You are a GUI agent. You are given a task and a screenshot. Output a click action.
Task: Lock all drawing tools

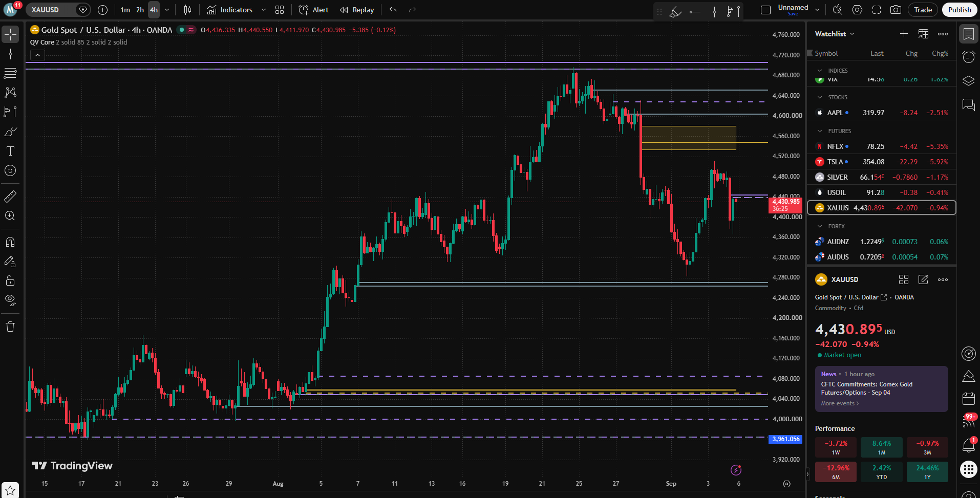pos(10,280)
